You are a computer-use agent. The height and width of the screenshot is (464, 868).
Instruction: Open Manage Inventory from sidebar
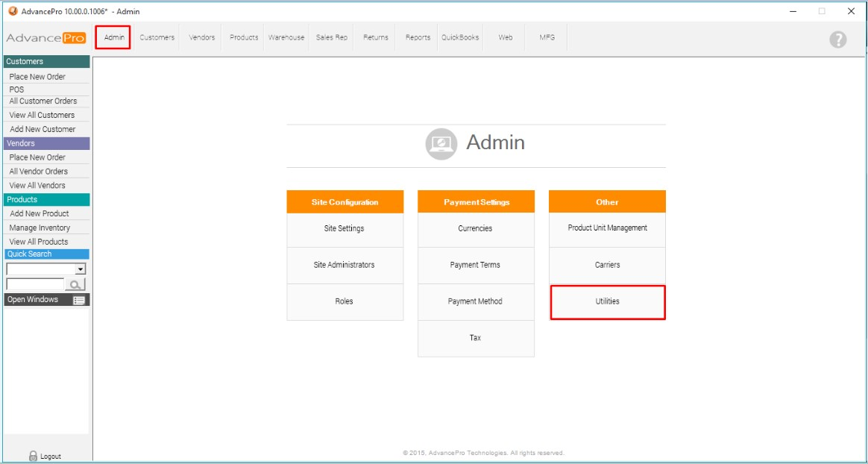pyautogui.click(x=40, y=228)
